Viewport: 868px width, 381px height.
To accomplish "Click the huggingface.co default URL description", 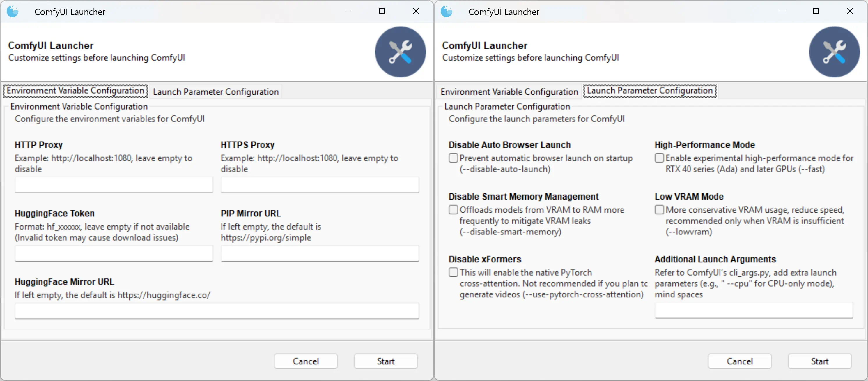I will [113, 295].
